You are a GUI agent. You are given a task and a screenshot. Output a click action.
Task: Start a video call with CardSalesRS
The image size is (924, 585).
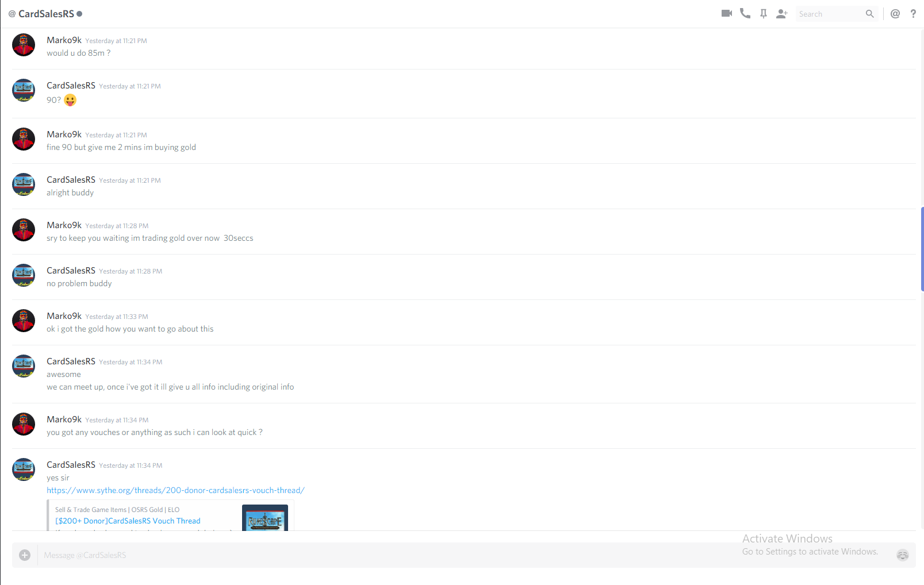[x=727, y=13]
